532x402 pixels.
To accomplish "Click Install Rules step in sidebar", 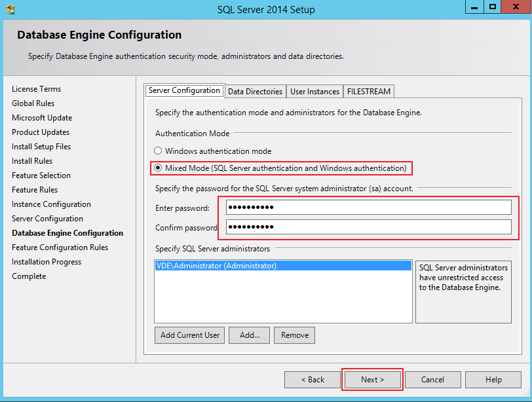I will tap(32, 161).
